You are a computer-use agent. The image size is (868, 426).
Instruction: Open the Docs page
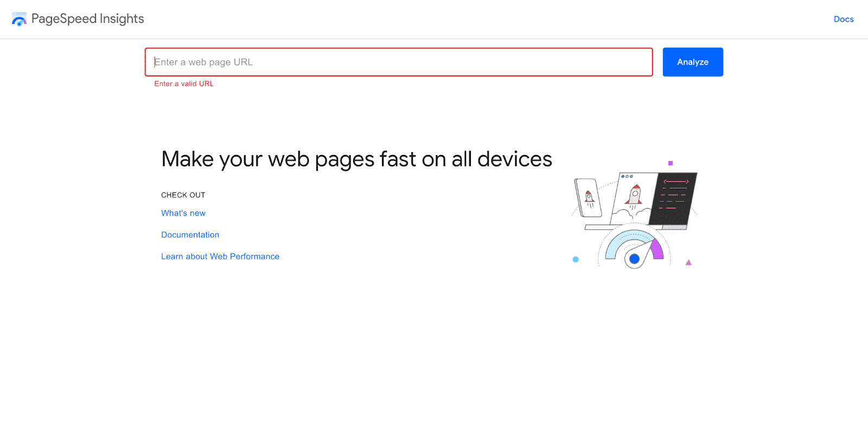(x=843, y=19)
